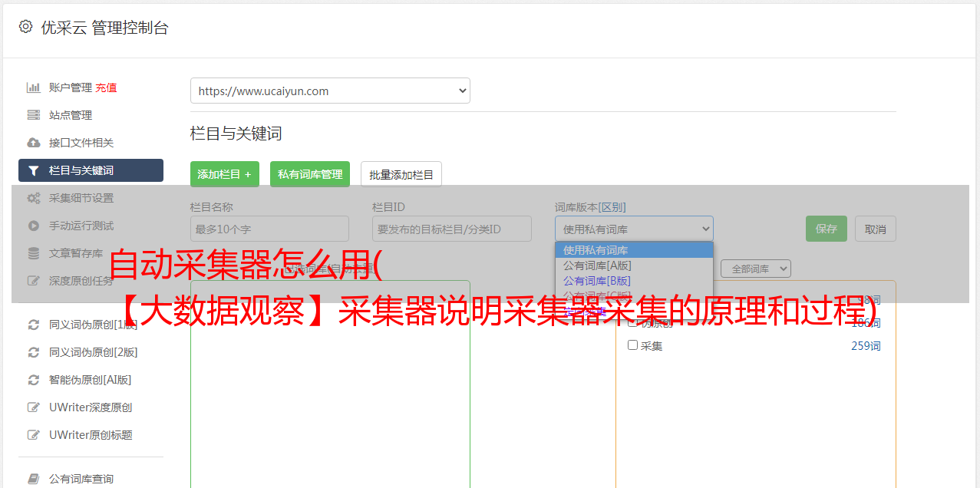The image size is (980, 488).
Task: Click the play circle icon for 手动运行测试
Action: tap(33, 226)
